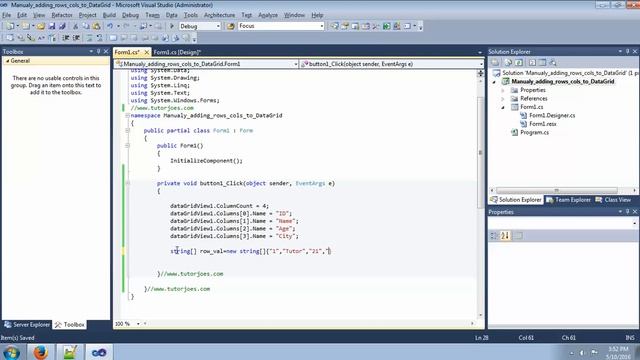Click the code editor horizontal scrollbar
This screenshot has width=640, height=360.
309,324
